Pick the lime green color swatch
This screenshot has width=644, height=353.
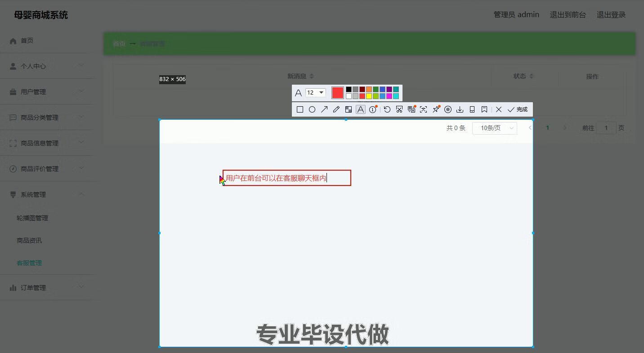tap(376, 96)
